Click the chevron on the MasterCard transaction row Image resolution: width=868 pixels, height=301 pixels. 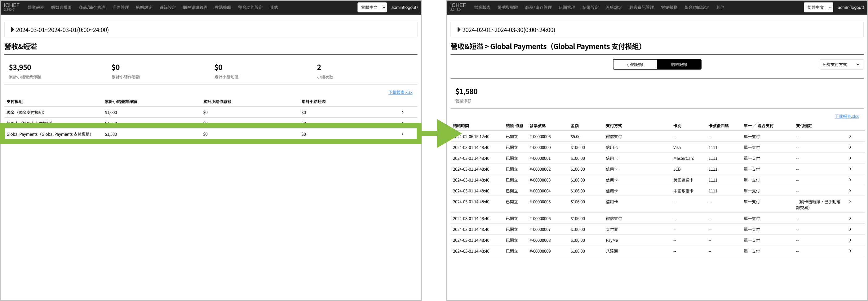click(850, 158)
